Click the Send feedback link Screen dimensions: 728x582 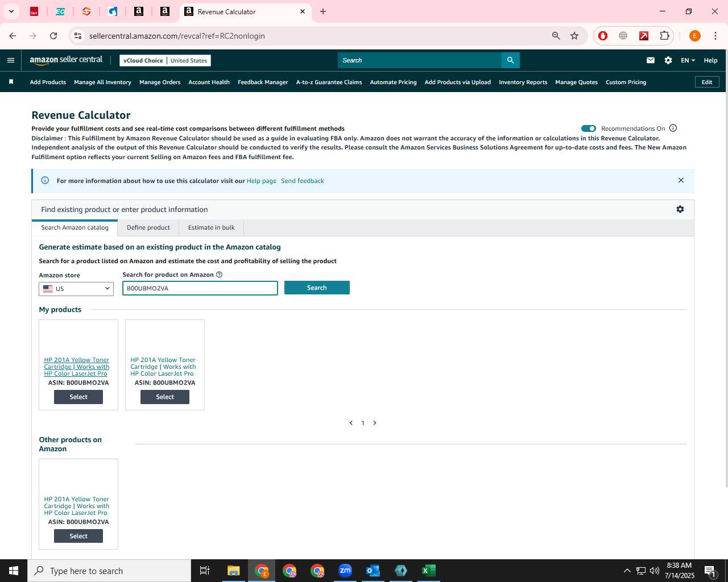click(x=303, y=181)
